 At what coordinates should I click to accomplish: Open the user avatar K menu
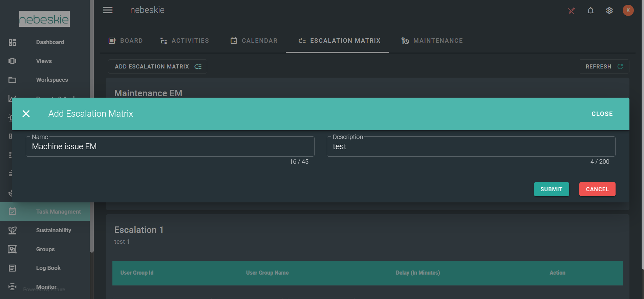(x=628, y=11)
